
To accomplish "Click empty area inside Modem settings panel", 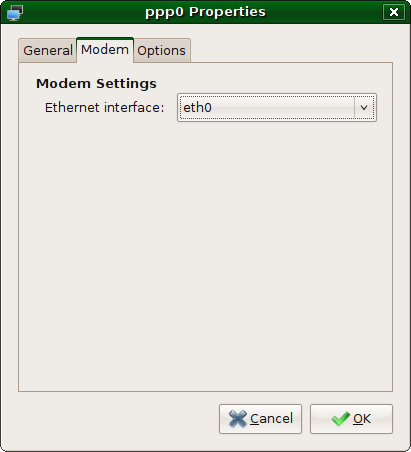I will tap(205, 253).
